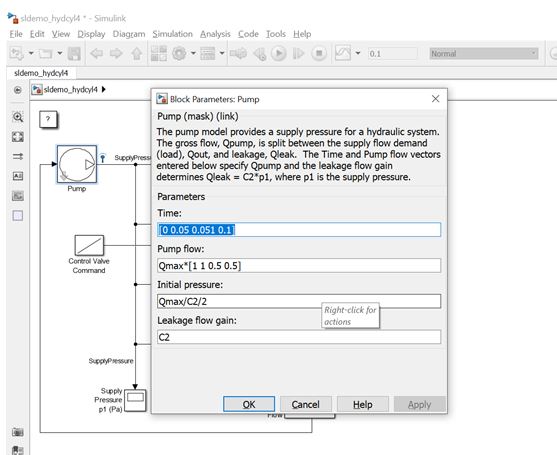Screen dimensions: 557x455
Task: Expand the Open model dropdown arrow
Action: pyautogui.click(x=60, y=54)
